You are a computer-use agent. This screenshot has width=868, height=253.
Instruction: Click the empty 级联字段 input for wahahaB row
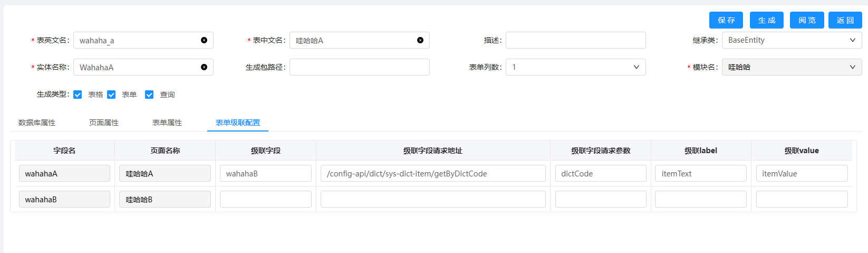pyautogui.click(x=265, y=199)
